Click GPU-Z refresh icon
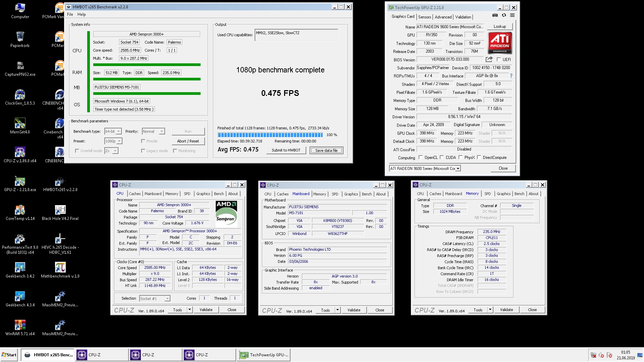644x362 pixels. point(504,15)
